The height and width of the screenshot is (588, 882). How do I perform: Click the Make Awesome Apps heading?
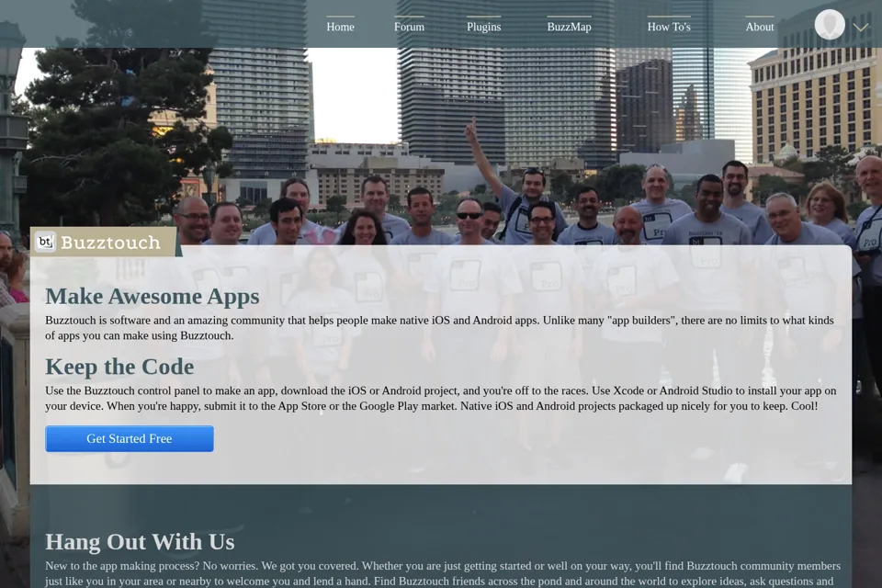153,296
